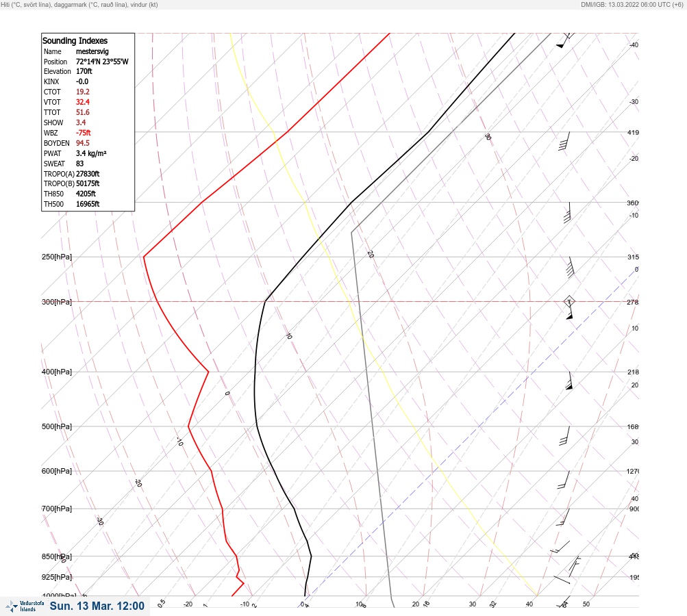
Task: Click the Vedurstofa Islands logo
Action: (25, 606)
